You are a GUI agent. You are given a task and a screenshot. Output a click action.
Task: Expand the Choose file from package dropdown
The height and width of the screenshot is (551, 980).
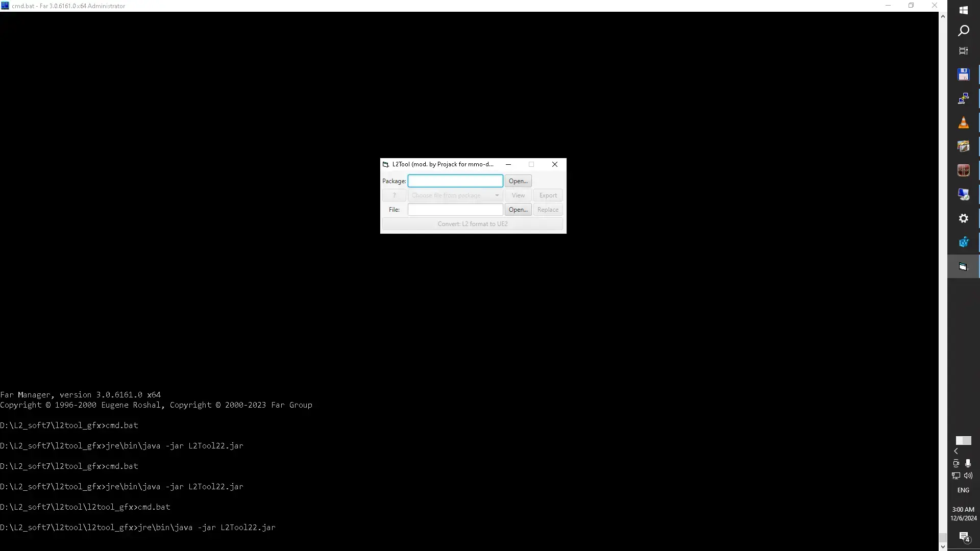(455, 195)
